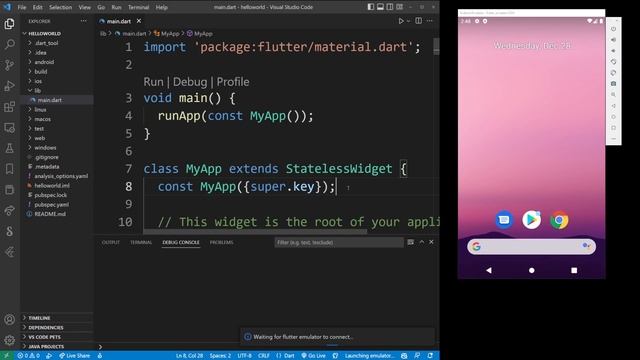Viewport: 640px width, 360px height.
Task: Open the Testing flask view
Action: (9, 148)
